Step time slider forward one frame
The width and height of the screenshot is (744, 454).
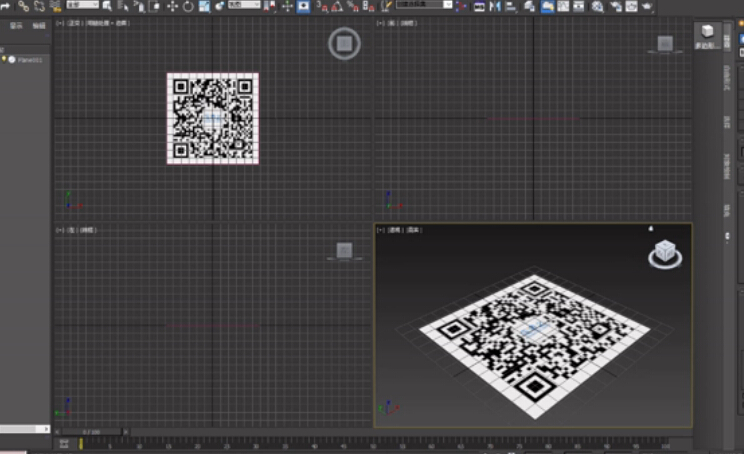(x=126, y=432)
